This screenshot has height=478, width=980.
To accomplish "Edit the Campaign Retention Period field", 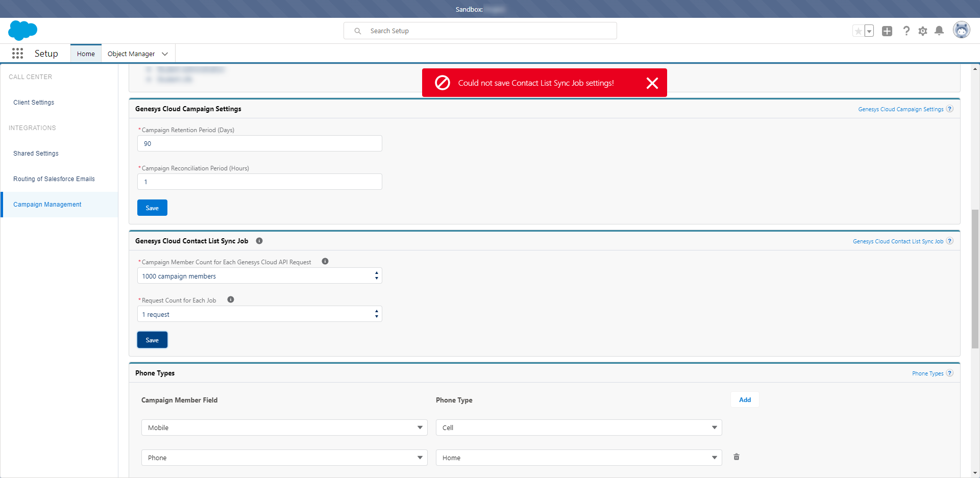I will [260, 143].
